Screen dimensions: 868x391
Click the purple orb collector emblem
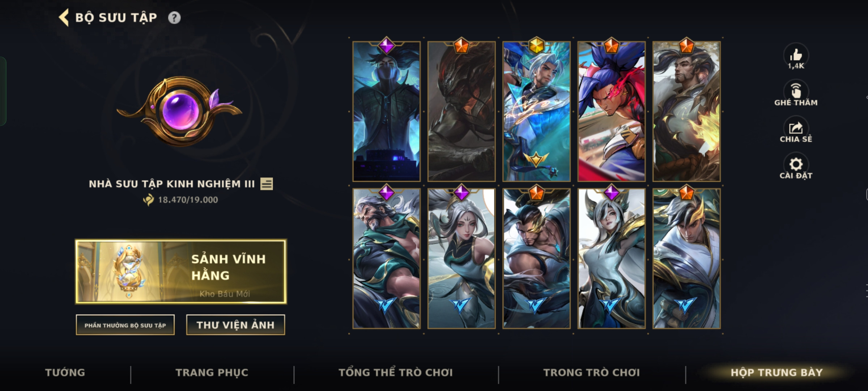(179, 110)
